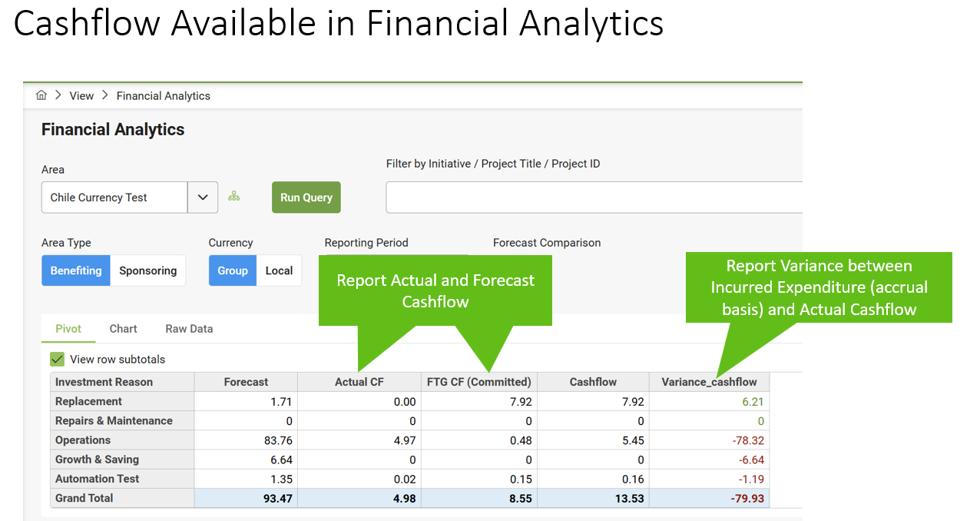This screenshot has width=980, height=521.
Task: Switch currency to Local
Action: click(x=280, y=270)
